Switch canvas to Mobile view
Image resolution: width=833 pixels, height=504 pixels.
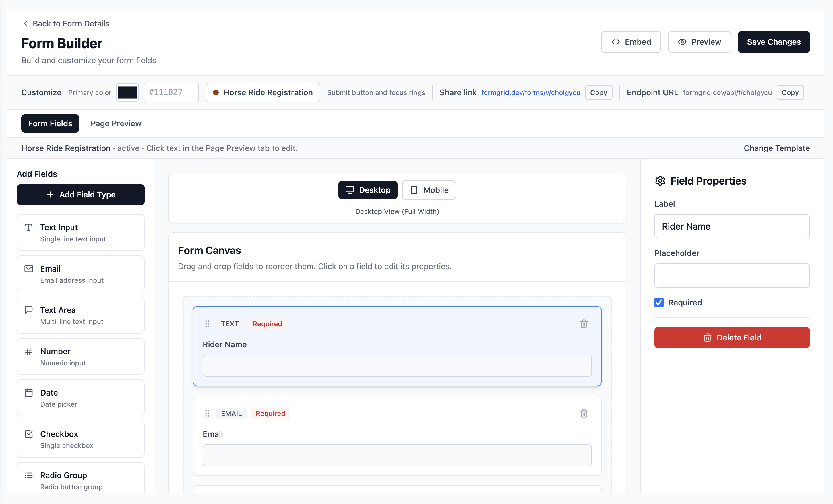point(429,190)
